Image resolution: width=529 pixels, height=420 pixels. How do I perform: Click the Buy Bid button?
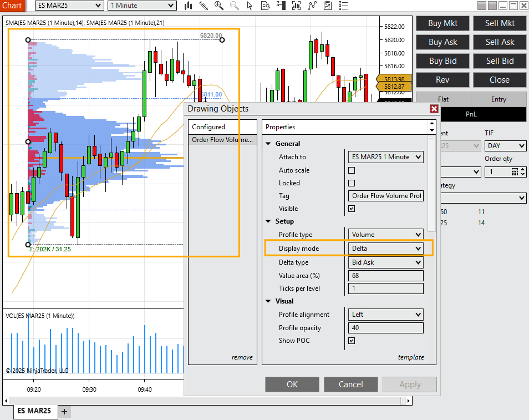[x=442, y=61]
